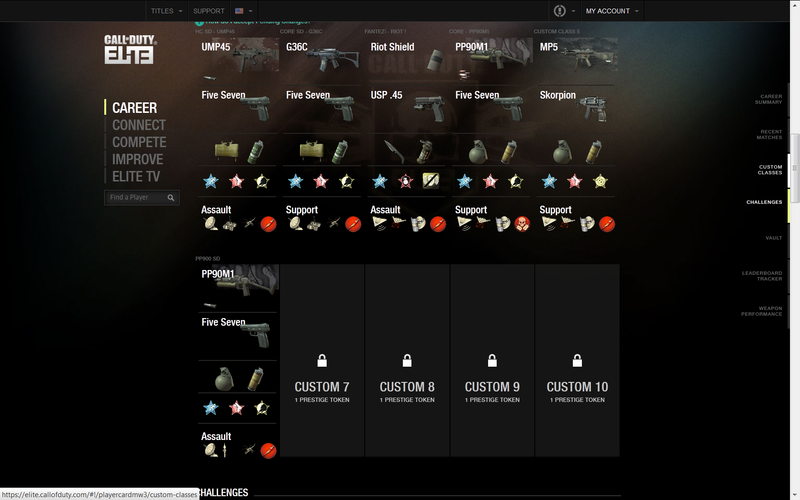The image size is (800, 500).
Task: Select the frag grenade in PP900 SD class
Action: [224, 379]
